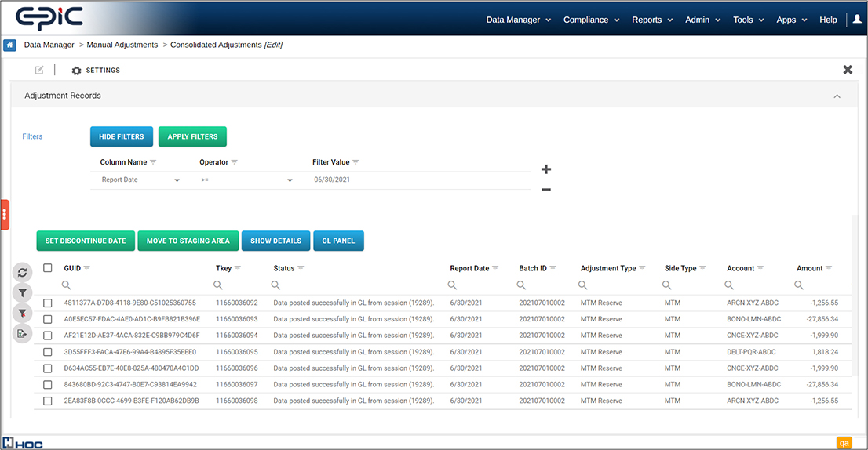
Task: Open the Compliance menu
Action: coord(591,20)
